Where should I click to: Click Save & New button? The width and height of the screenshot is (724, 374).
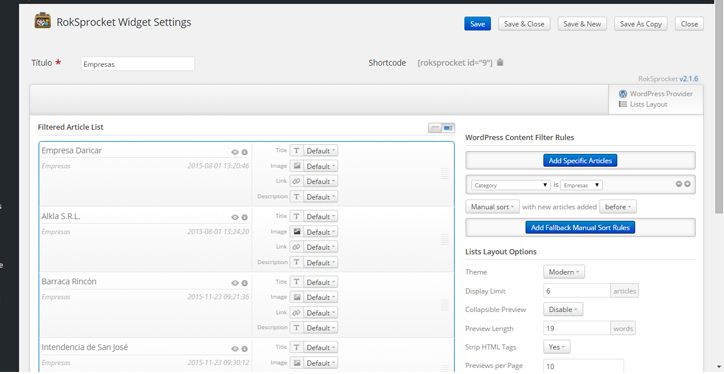point(582,24)
